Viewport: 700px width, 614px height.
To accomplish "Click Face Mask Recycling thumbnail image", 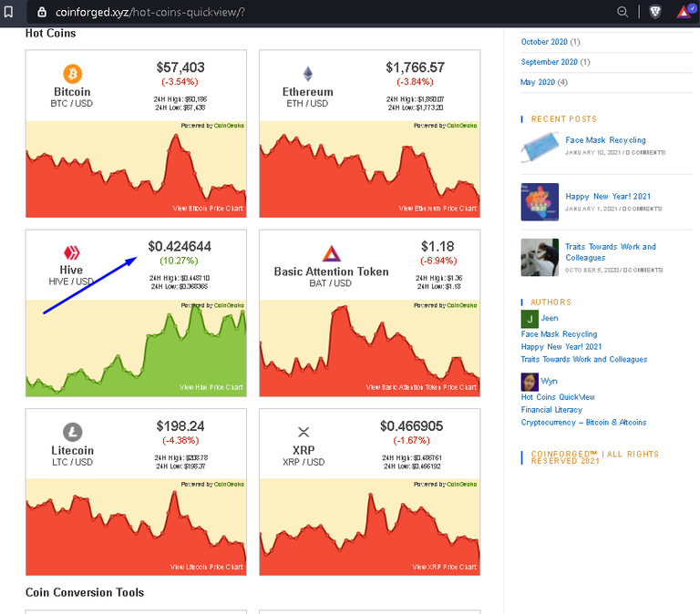I will tap(540, 147).
